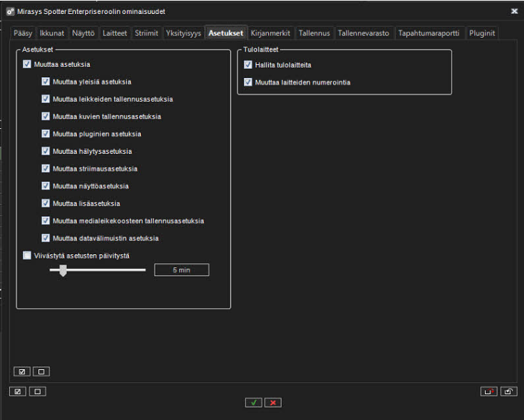Screen dimensions: 524x420
Task: Click select-all icon inside the Asetukset tab
Action: pyautogui.click(x=22, y=371)
